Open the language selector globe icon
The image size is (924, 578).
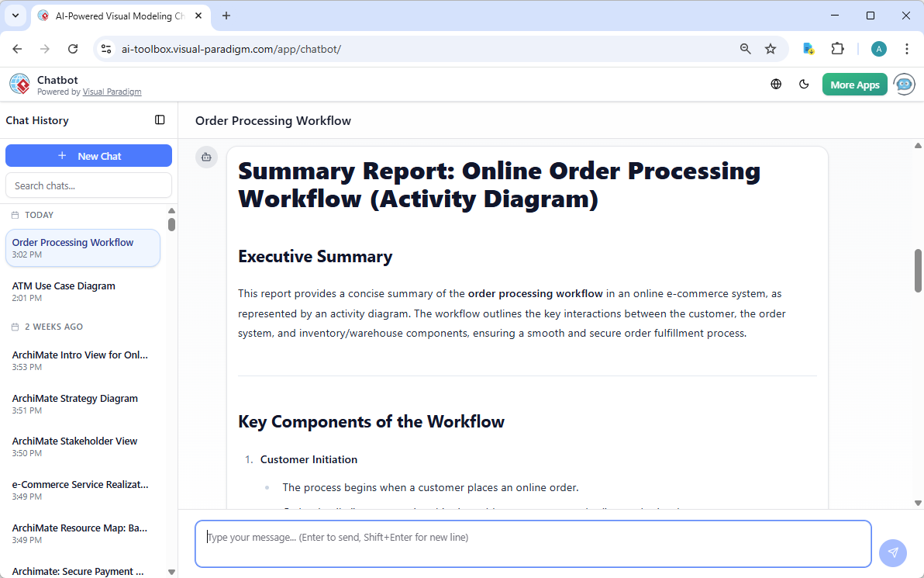[776, 84]
